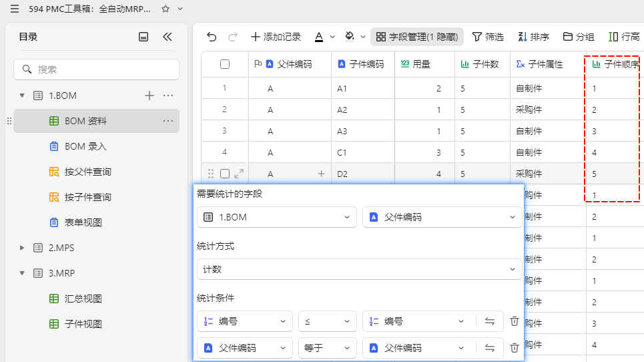
Task: Tick the checkbox on the D2 row
Action: coord(225,174)
